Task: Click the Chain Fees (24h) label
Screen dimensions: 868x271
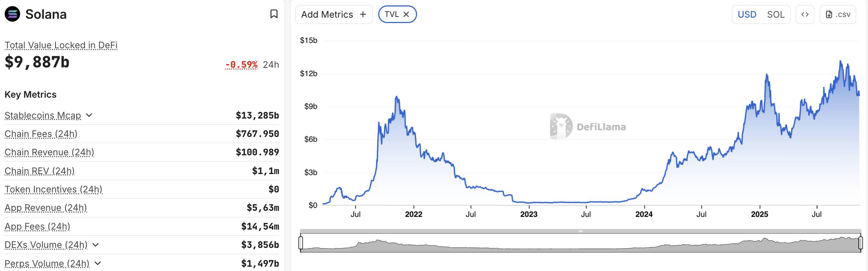Action: tap(41, 134)
